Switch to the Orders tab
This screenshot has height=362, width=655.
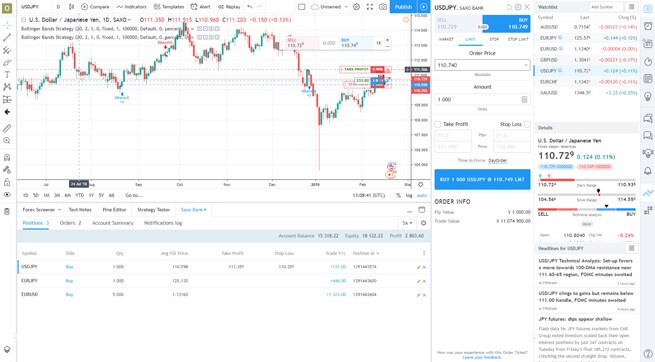tap(70, 223)
